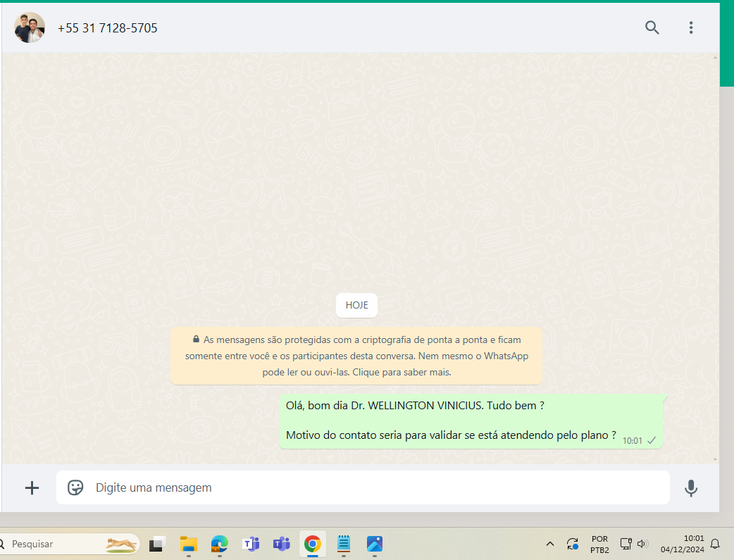Click the chat scrollbar down arrow
Viewport: 734px width, 560px height.
[x=715, y=459]
